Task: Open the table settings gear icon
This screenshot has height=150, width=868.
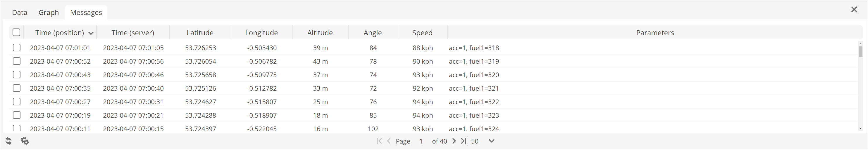Action: pyautogui.click(x=25, y=141)
